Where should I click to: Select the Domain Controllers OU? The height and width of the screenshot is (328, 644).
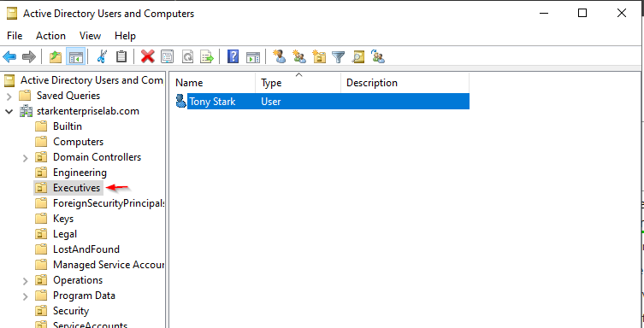tap(97, 157)
